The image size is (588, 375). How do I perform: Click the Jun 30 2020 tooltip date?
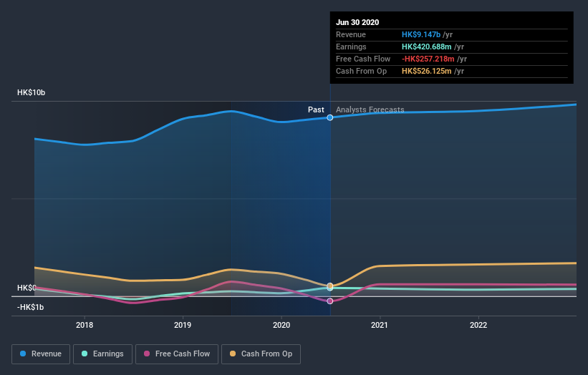pos(357,22)
